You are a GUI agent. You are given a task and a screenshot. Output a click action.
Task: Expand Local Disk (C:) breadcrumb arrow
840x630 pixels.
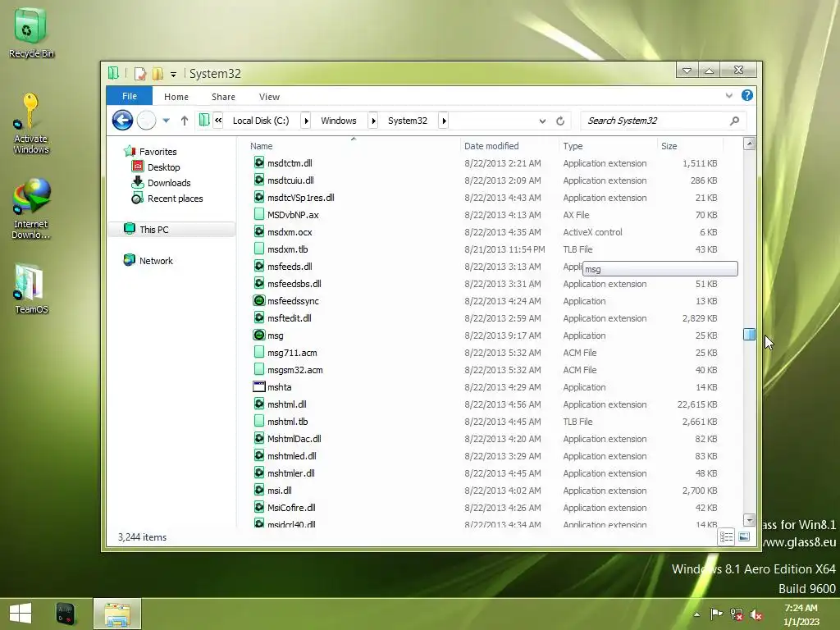coord(306,121)
